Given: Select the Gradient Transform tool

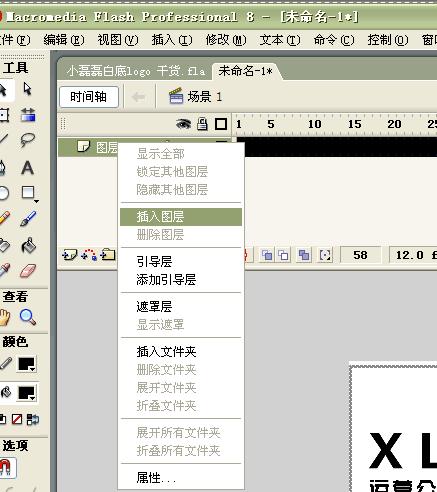Looking at the screenshot, I should coord(28,115).
